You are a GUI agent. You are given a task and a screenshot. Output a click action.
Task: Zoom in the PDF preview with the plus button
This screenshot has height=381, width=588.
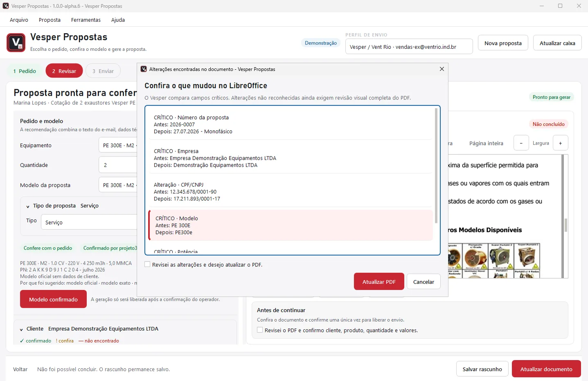(561, 143)
